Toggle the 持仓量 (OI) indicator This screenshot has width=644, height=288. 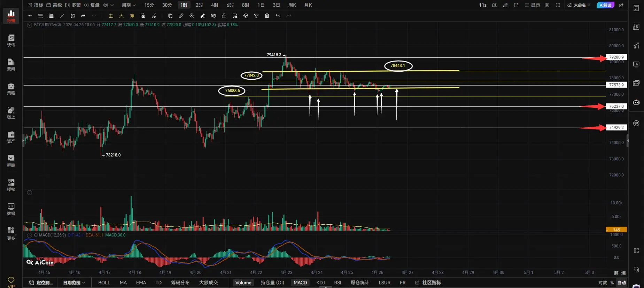272,283
